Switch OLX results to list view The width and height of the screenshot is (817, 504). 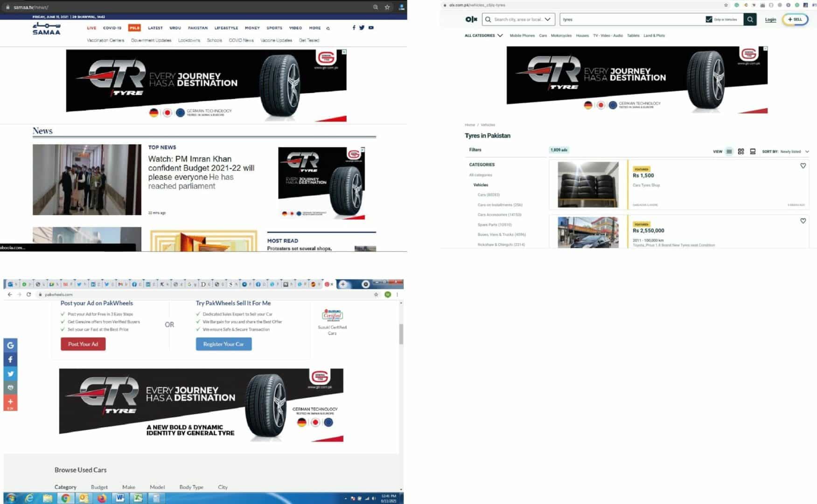coord(729,152)
